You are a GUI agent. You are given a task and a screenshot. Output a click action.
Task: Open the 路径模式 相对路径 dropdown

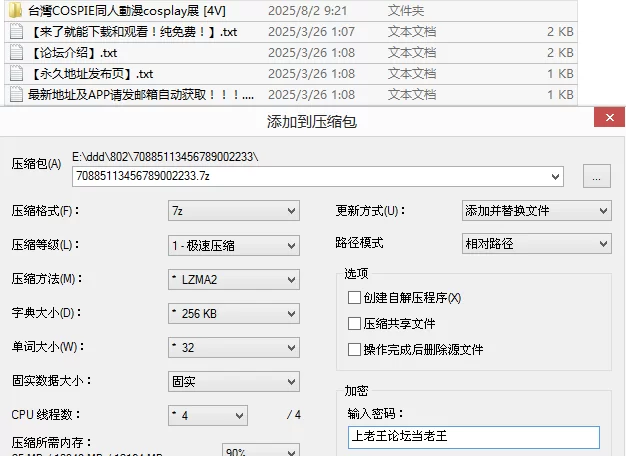[x=537, y=244]
